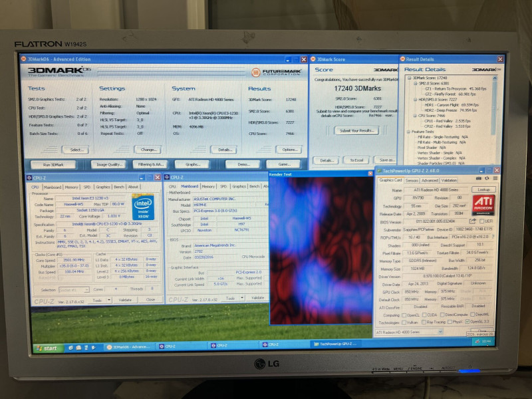
Task: Toggle the PhysX checkbox
Action: [450, 322]
